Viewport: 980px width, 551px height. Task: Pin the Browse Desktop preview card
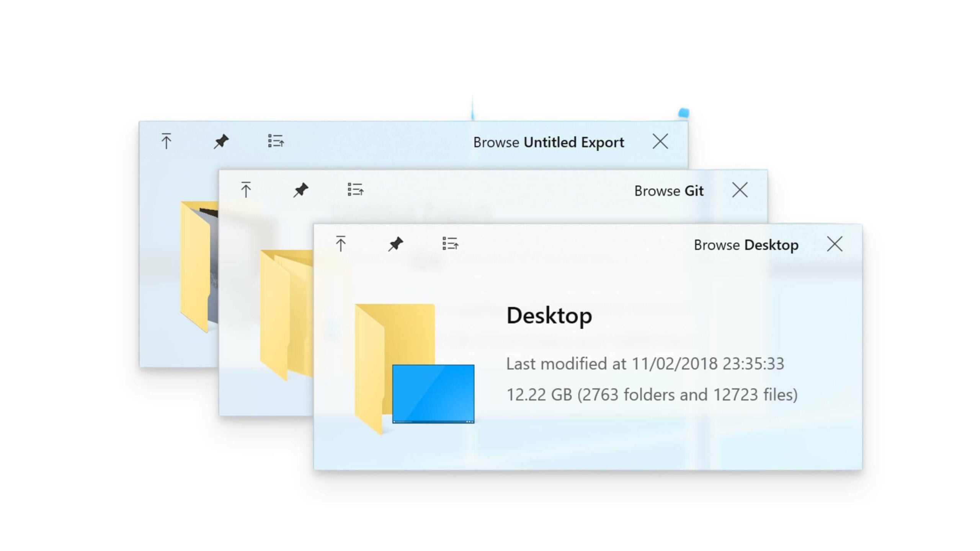pyautogui.click(x=396, y=244)
